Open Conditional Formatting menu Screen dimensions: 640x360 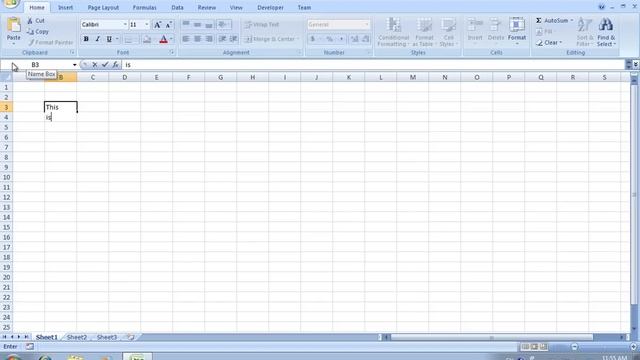(x=393, y=32)
